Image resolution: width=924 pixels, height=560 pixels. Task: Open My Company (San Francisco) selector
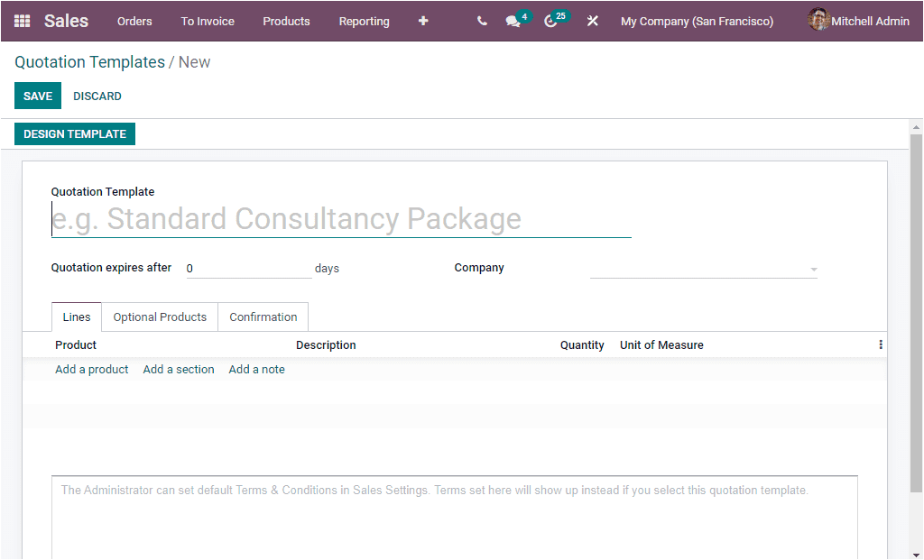(697, 21)
